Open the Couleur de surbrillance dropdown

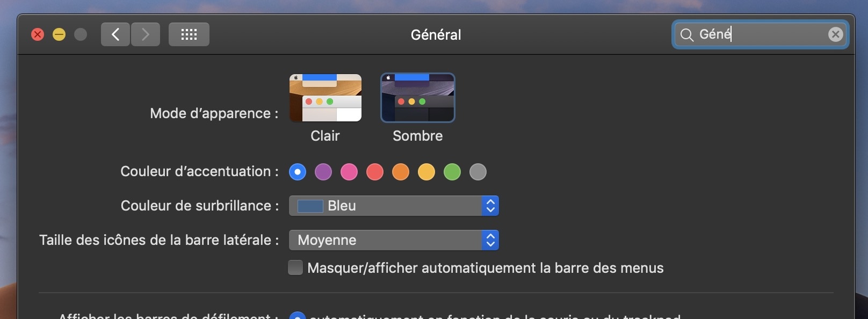coord(394,206)
